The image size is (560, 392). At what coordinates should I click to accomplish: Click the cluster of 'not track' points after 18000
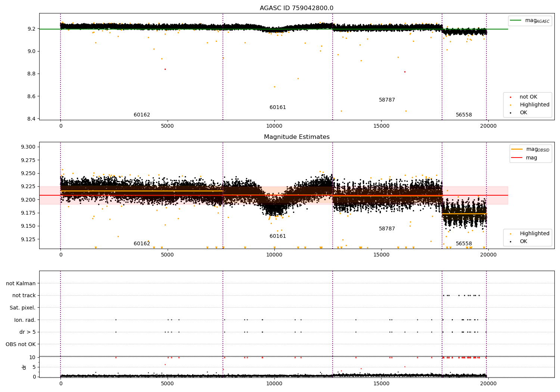pos(461,295)
